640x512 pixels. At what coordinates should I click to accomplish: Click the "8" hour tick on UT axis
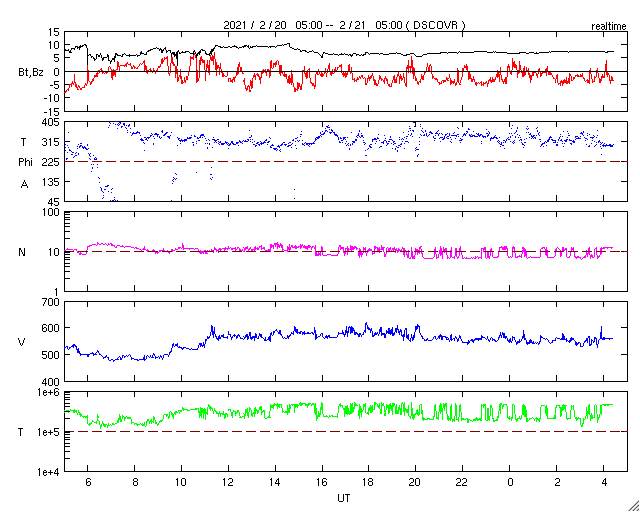(135, 482)
